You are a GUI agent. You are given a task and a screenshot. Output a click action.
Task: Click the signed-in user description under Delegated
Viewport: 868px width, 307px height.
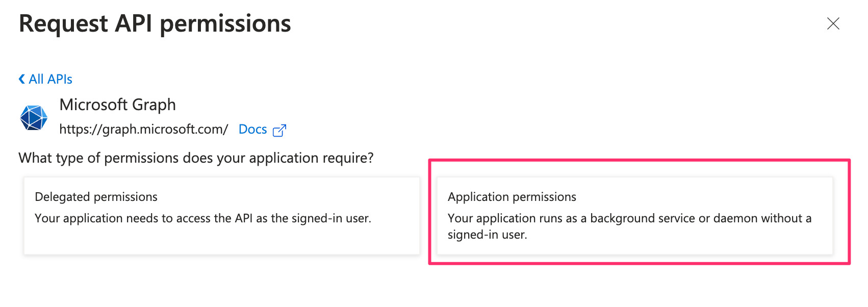[x=202, y=218]
